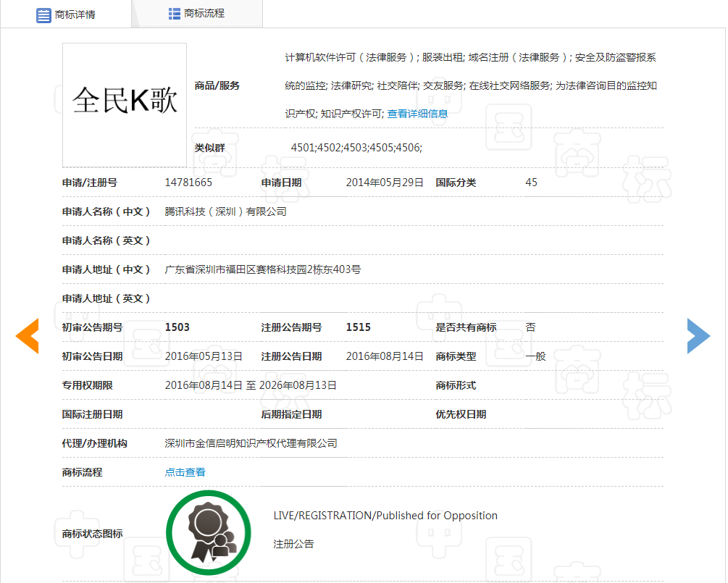Click the LIVE/REGISTRATION/Published for Opposition status text
This screenshot has width=728, height=583.
[385, 516]
